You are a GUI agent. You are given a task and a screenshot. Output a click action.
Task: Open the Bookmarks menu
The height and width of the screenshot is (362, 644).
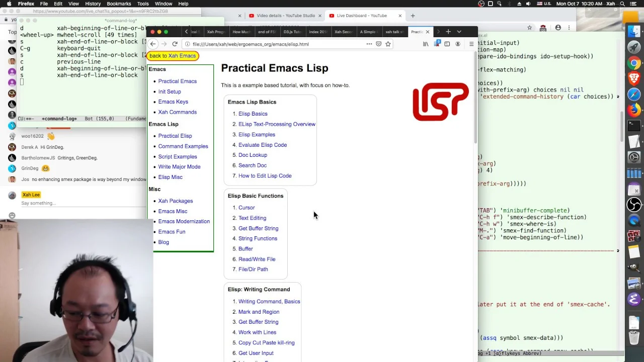119,4
